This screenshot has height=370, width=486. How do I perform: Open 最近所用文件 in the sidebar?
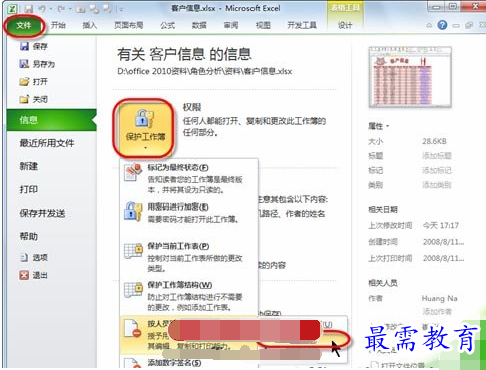[x=47, y=143]
